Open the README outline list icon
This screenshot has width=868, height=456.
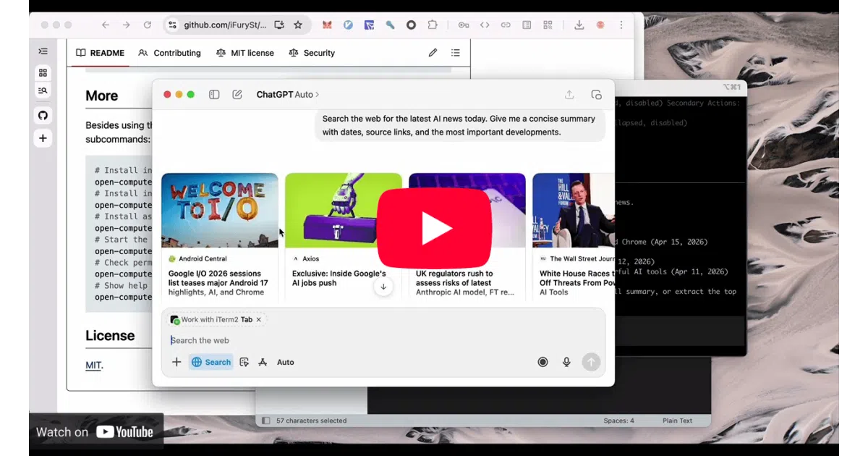pyautogui.click(x=456, y=53)
